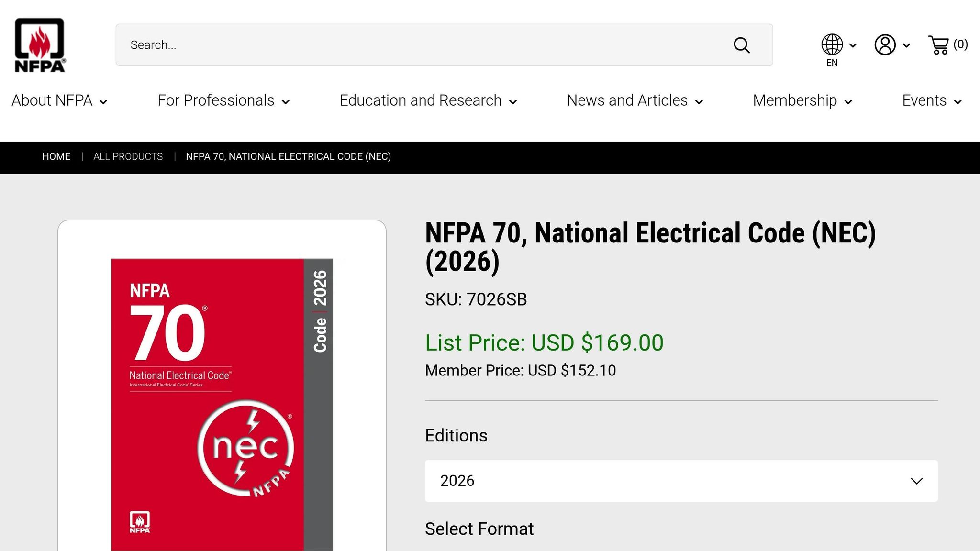Go to the HOME breadcrumb link
This screenshot has width=980, height=551.
pyautogui.click(x=56, y=156)
